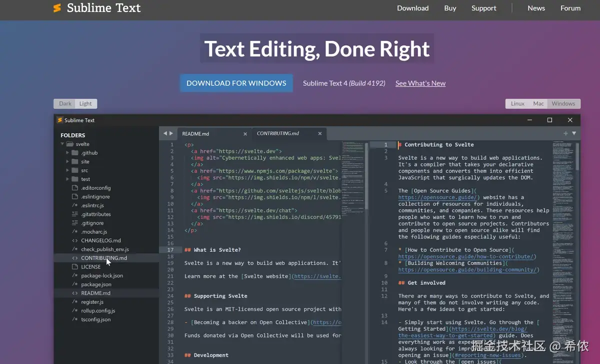This screenshot has height=364, width=600.
Task: Click the file icon beside LICENSE
Action: click(x=75, y=267)
